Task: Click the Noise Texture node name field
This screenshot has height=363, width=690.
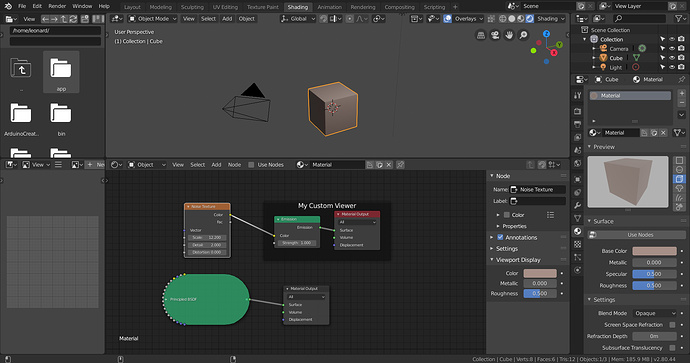Action: tap(538, 190)
